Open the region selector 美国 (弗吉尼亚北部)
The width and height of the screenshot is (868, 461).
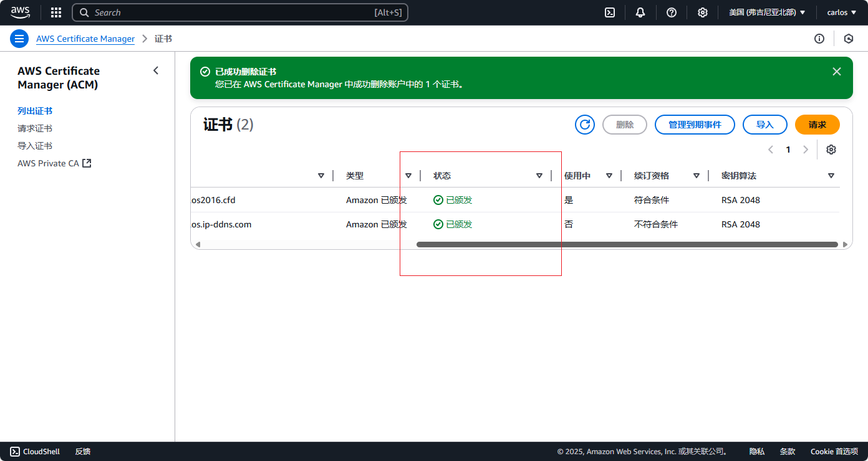767,12
